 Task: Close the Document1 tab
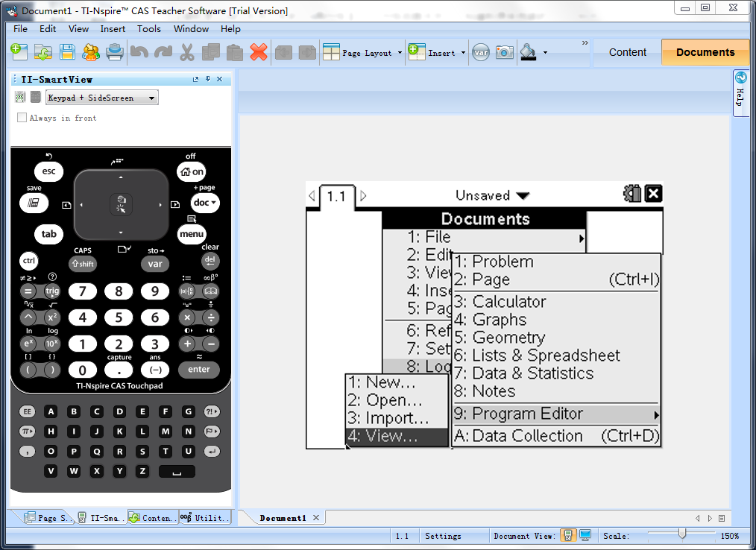coord(316,518)
